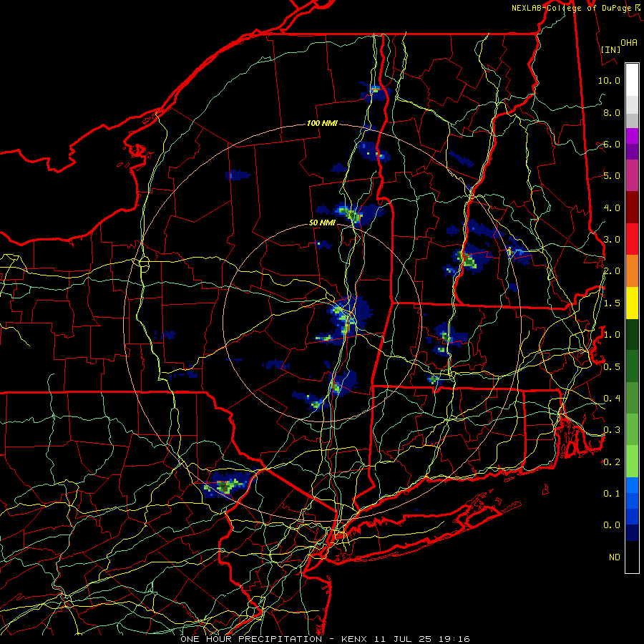This screenshot has height=644, width=644.
Task: Click the 10.0 legend value
Action: [609, 80]
